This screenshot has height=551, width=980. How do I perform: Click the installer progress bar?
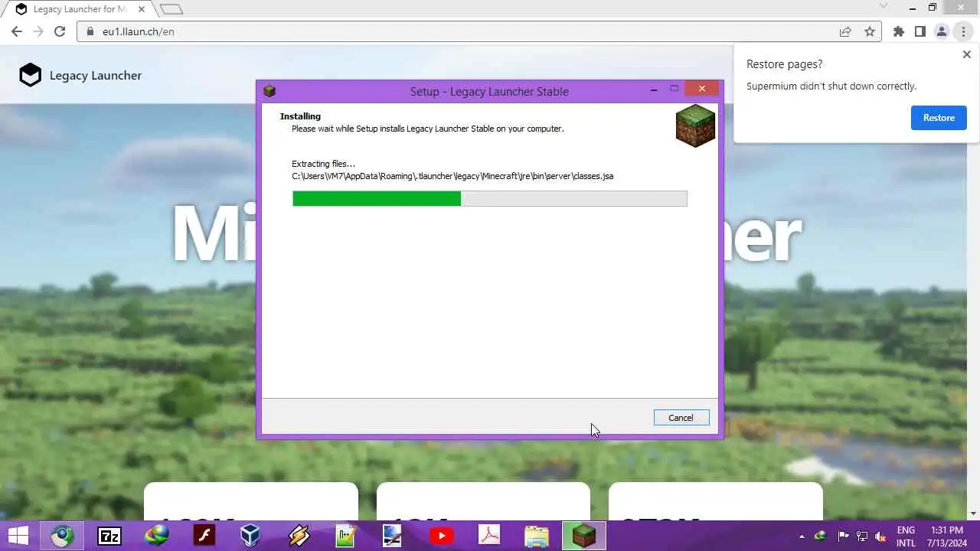[x=490, y=199]
